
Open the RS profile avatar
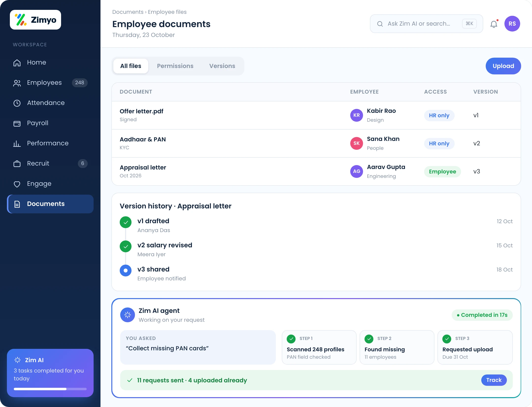(512, 24)
